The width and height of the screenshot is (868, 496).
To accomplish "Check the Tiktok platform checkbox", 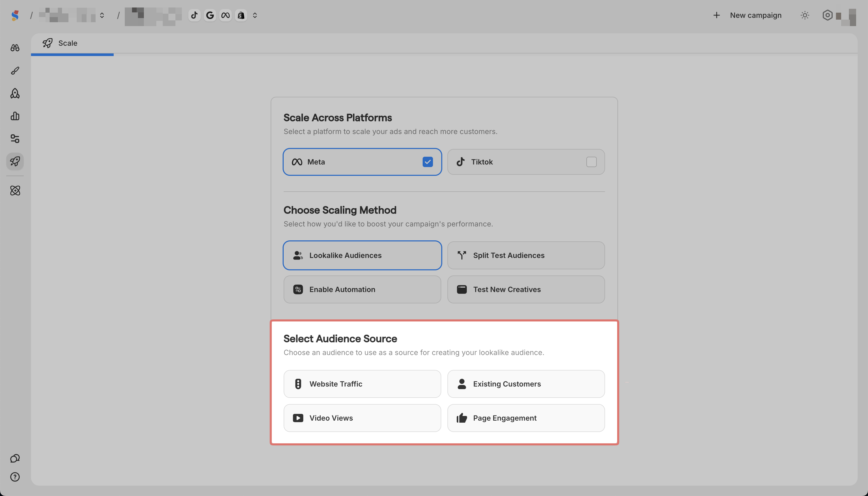I will 591,162.
